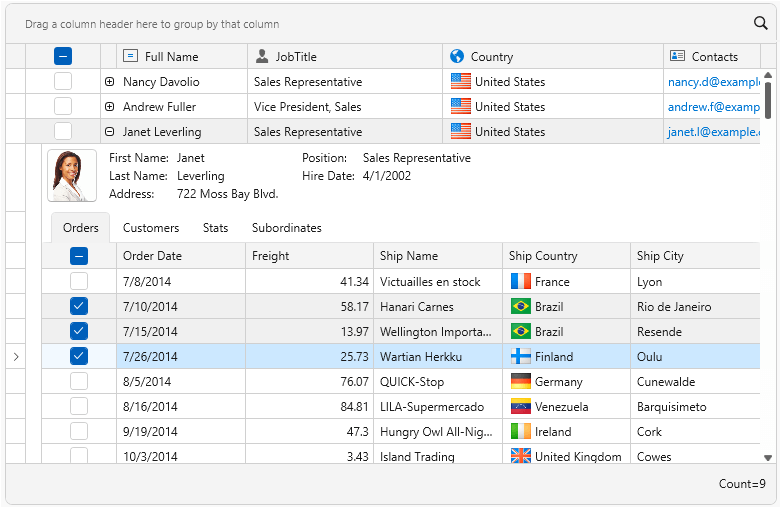Sort by the Ship Country column header
Screen dimensions: 780x508
pyautogui.click(x=567, y=256)
